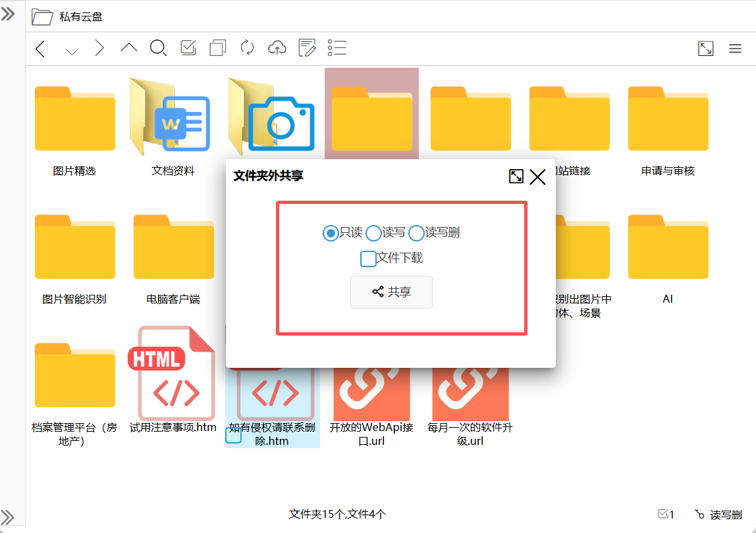Maximize the 文件夹外共享 dialog
The image size is (756, 533).
click(516, 176)
